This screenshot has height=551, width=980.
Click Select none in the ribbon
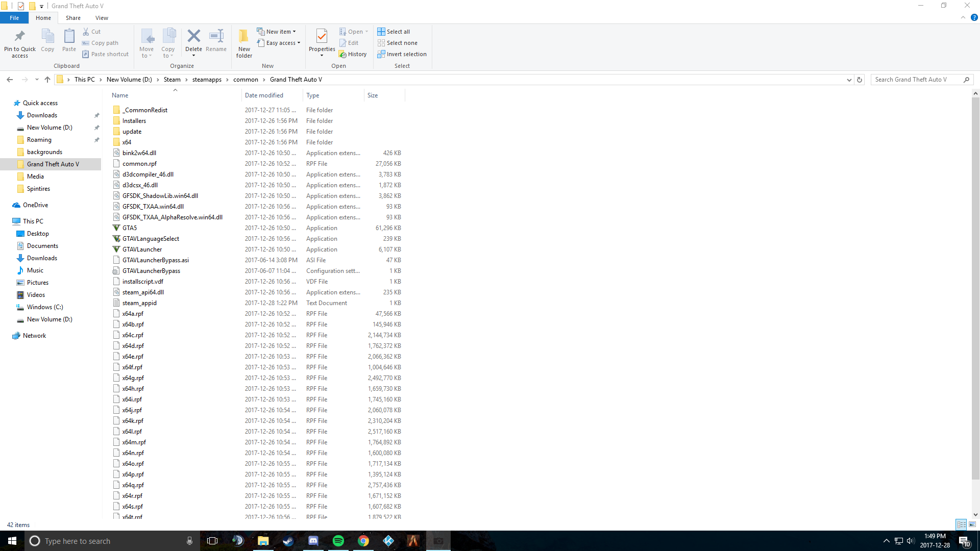(398, 43)
